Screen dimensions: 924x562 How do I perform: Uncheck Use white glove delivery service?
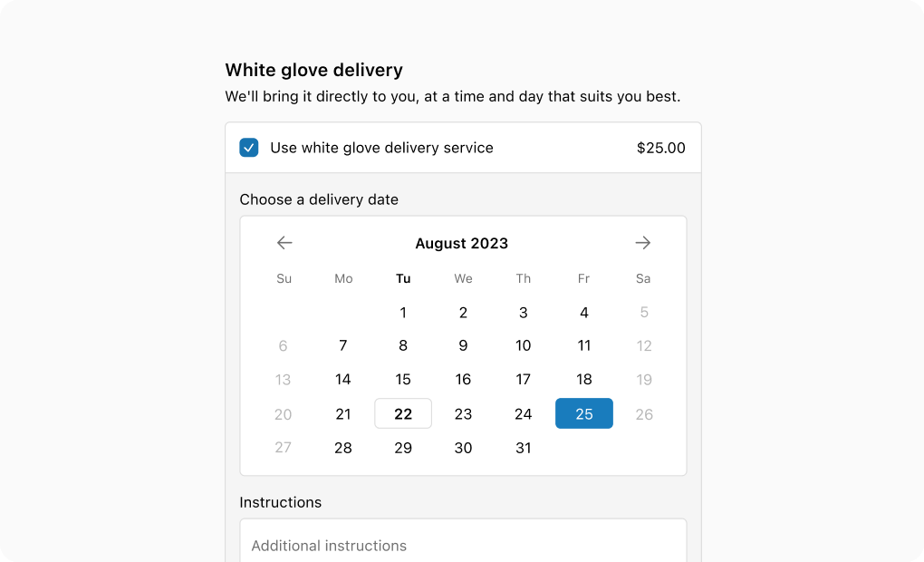249,148
